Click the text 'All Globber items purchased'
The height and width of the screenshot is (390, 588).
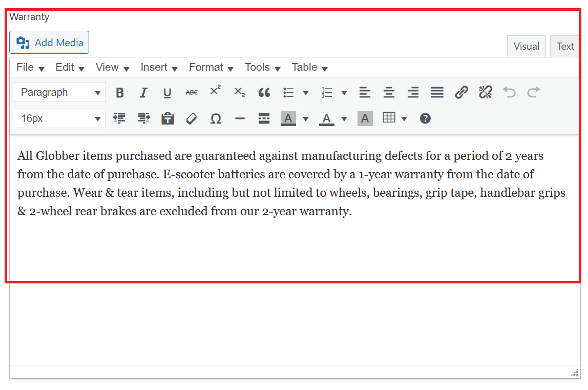[94, 156]
